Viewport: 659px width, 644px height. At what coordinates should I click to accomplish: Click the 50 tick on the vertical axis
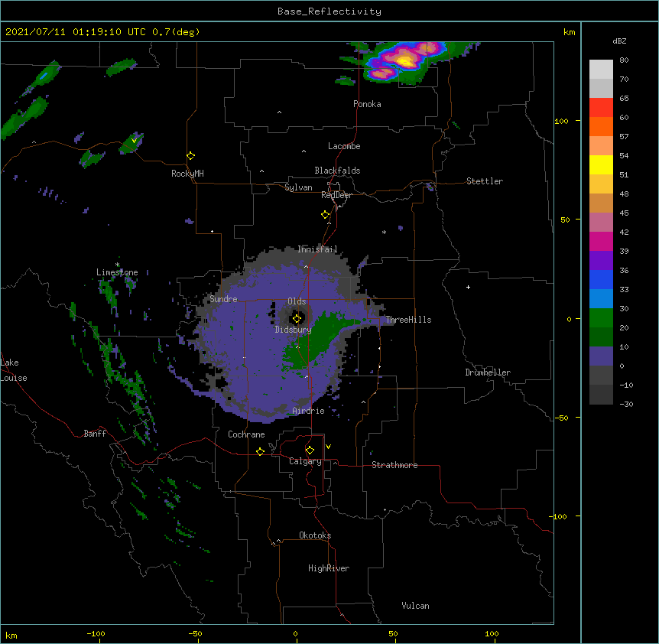coord(565,220)
